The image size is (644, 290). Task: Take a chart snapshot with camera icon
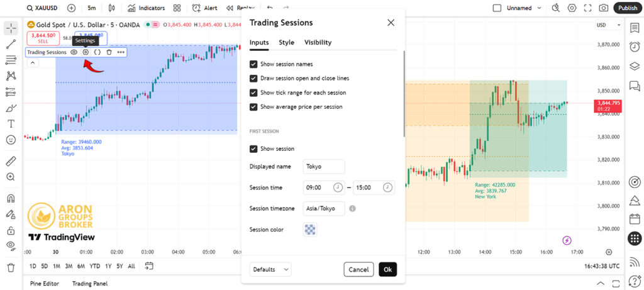click(603, 8)
